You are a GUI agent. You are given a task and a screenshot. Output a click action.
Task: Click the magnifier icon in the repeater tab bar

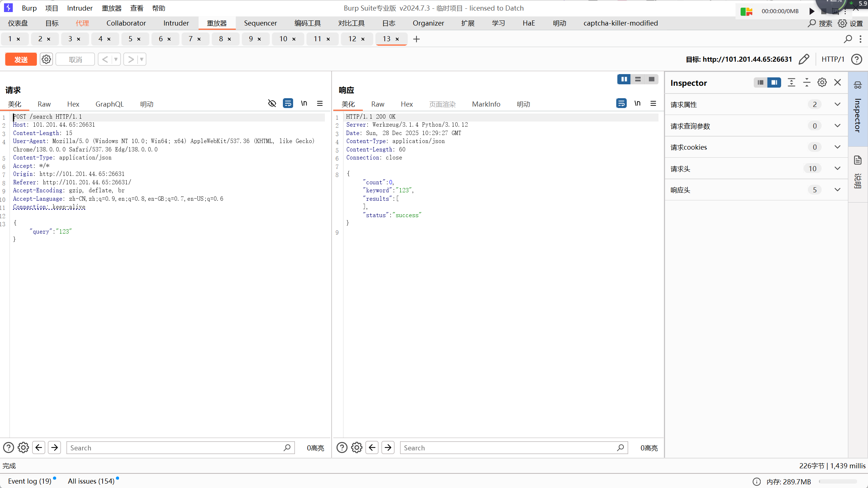pos(848,39)
